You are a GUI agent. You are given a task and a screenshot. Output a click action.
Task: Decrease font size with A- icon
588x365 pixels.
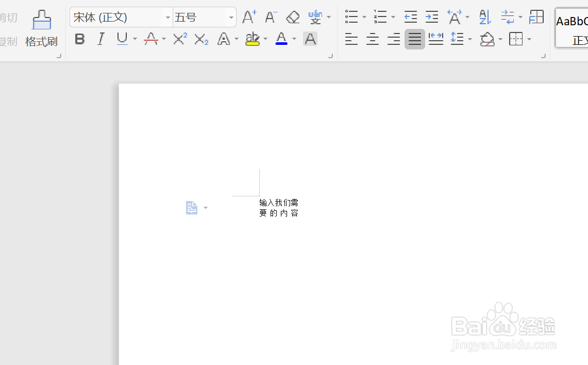[271, 17]
